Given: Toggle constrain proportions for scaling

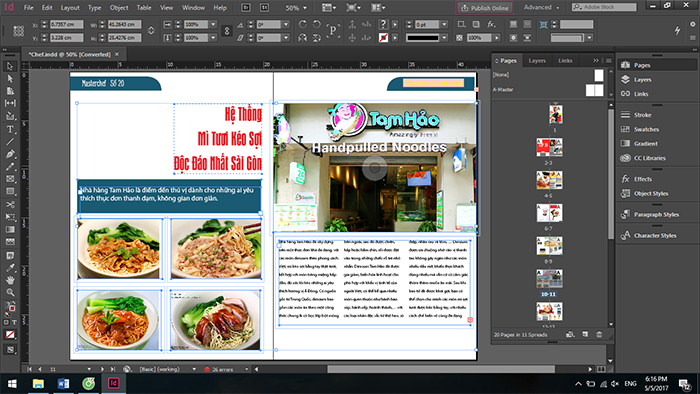Looking at the screenshot, I should point(227,31).
